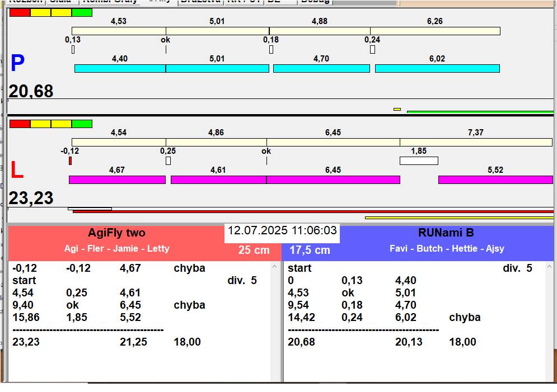
Task: Click lane L cream segment labeled 4,86
Action: pyautogui.click(x=216, y=142)
